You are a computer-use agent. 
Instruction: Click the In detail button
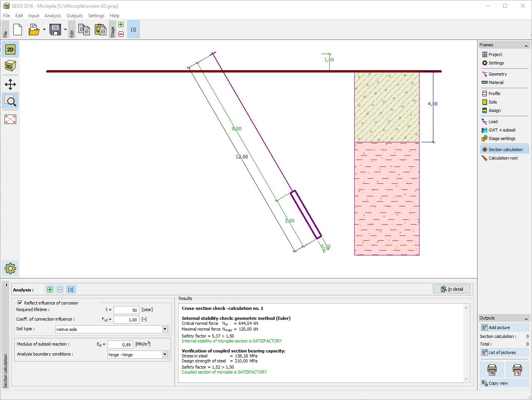click(x=452, y=289)
